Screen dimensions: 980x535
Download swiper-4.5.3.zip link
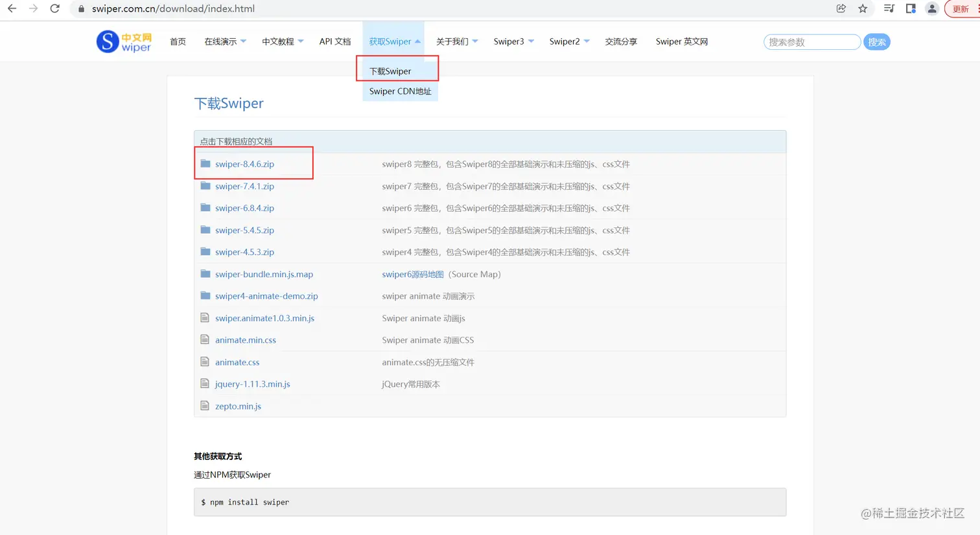click(x=244, y=252)
